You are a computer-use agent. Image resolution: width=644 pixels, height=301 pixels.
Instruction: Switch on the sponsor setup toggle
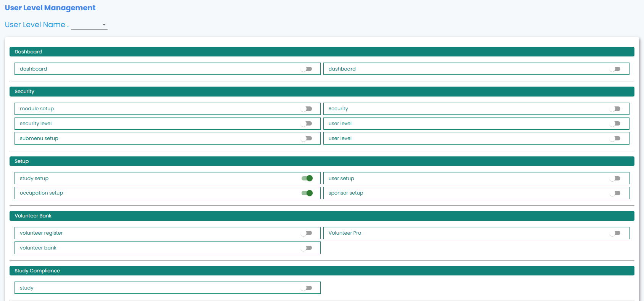615,193
